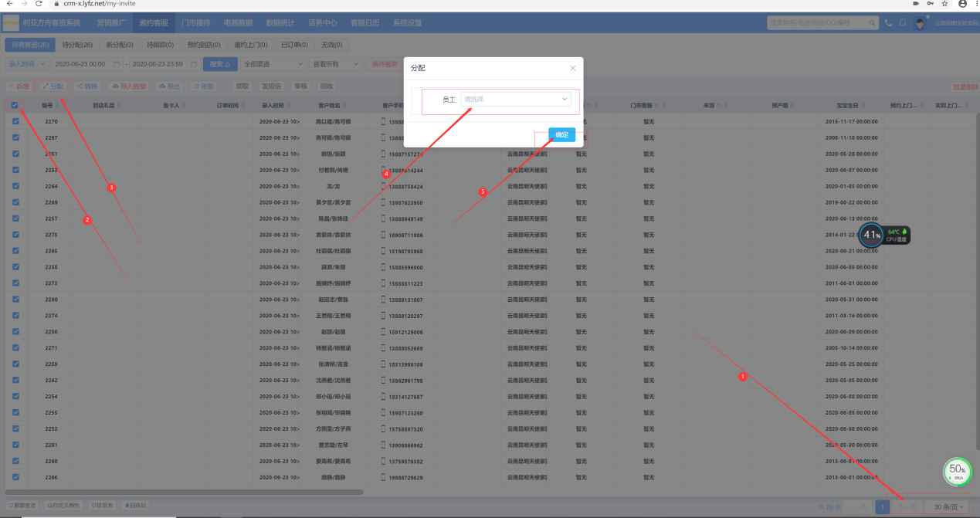The width and height of the screenshot is (980, 518).
Task: Uncheck the checkbox for row 2270
Action: (15, 122)
